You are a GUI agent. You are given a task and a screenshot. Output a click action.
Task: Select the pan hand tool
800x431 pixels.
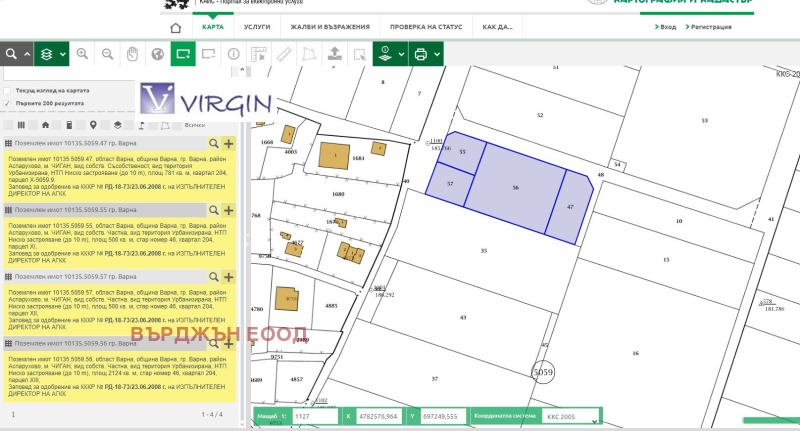coord(131,54)
